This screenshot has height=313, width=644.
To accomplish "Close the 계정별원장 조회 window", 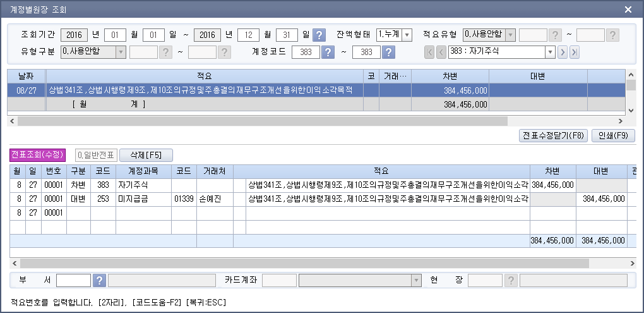I will pos(628,9).
